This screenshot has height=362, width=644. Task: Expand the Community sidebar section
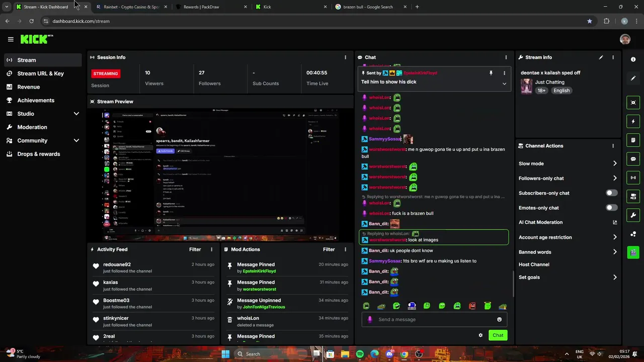(76, 141)
